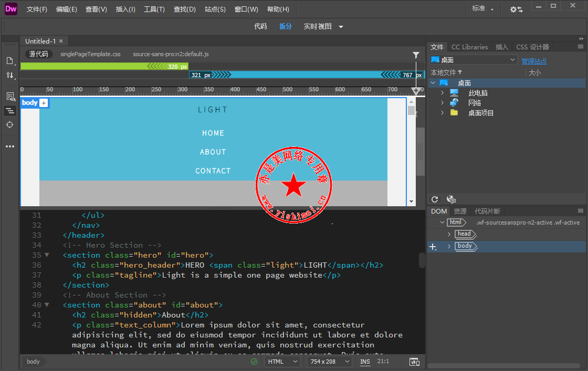Open the real-time device preview icon
This screenshot has height=371, width=588.
[x=414, y=362]
